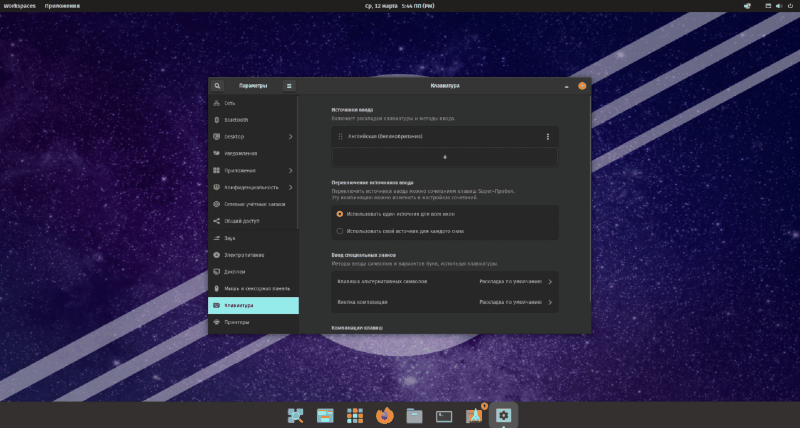800x428 pixels.
Task: Open the three-dot menu for the English (UK) layout
Action: point(547,137)
